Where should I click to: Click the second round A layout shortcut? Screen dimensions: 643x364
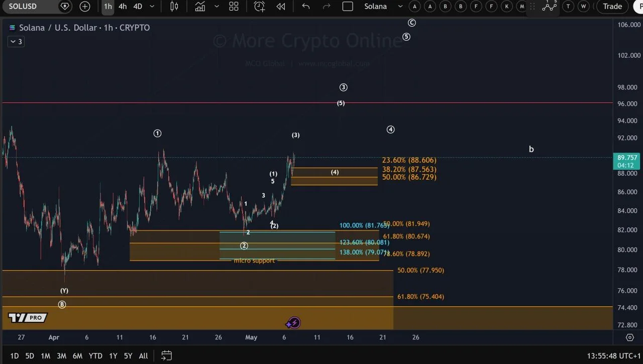pos(430,7)
